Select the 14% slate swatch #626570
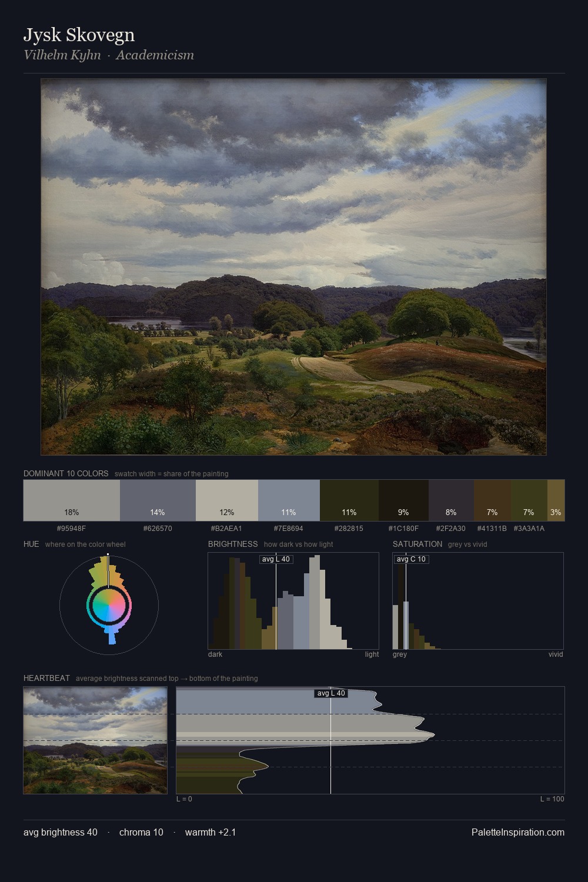This screenshot has height=882, width=588. click(158, 500)
